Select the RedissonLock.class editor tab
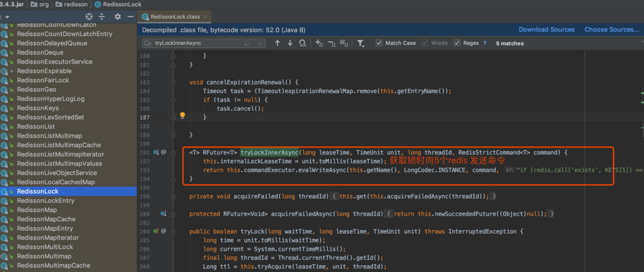The height and width of the screenshot is (272, 644). click(175, 17)
